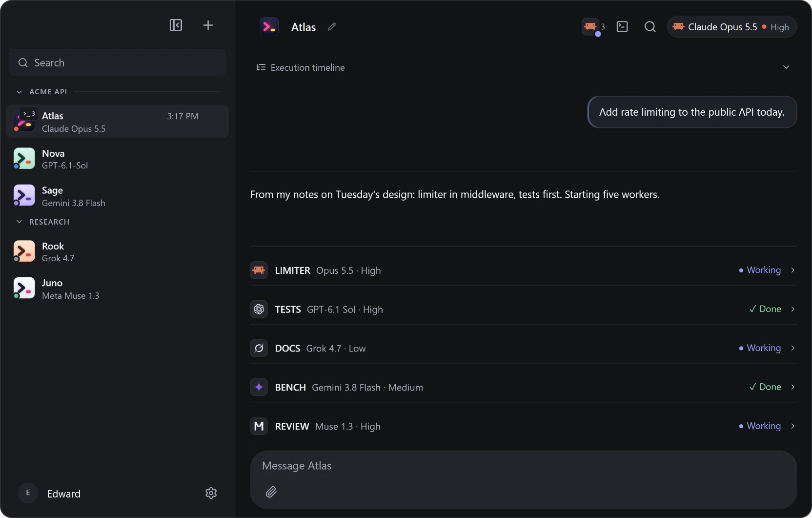Expand the DOCS row chevron

[793, 348]
